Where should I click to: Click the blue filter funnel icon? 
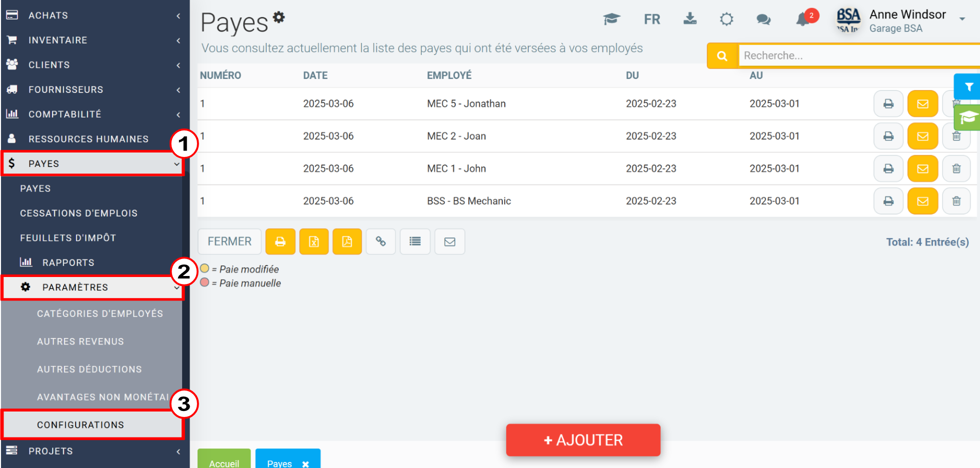pos(968,87)
